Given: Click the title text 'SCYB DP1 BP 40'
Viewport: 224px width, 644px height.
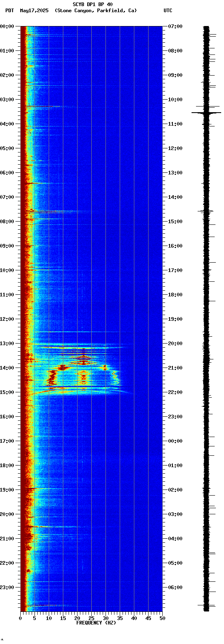Looking at the screenshot, I should point(93,4).
